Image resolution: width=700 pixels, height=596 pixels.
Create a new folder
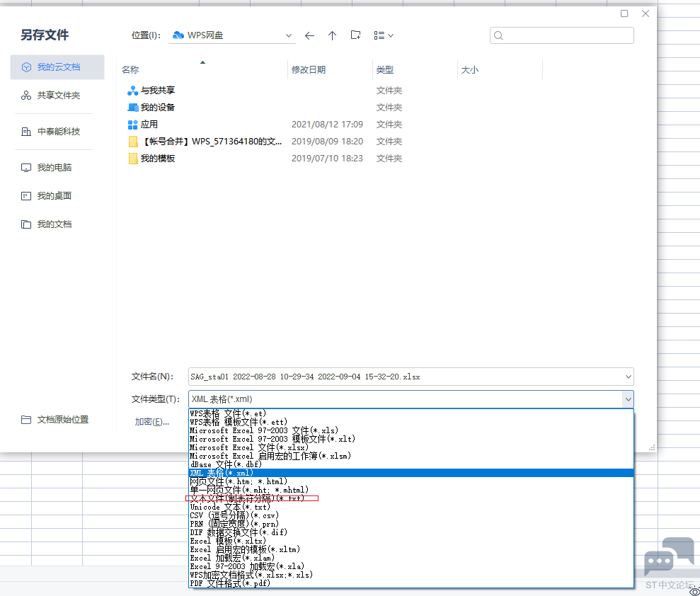[356, 35]
